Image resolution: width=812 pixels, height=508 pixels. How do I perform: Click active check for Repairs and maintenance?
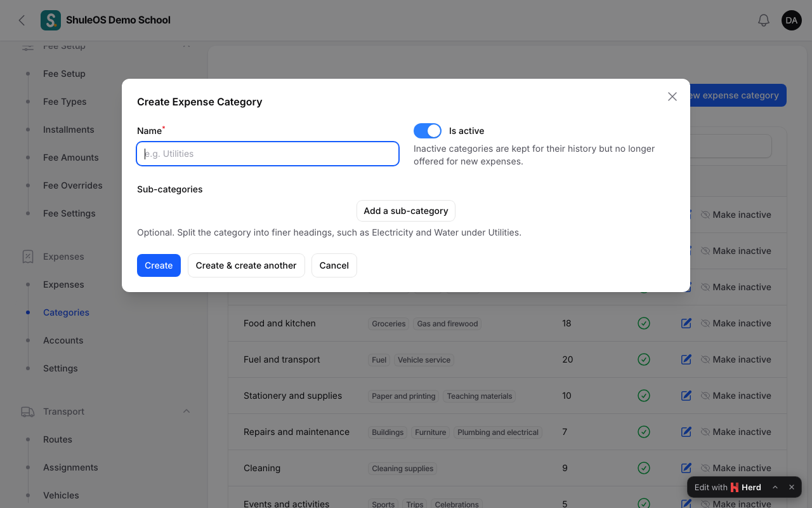[x=644, y=432]
